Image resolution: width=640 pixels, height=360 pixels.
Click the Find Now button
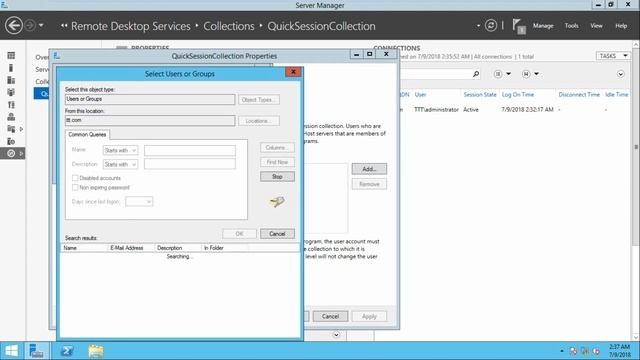click(277, 162)
